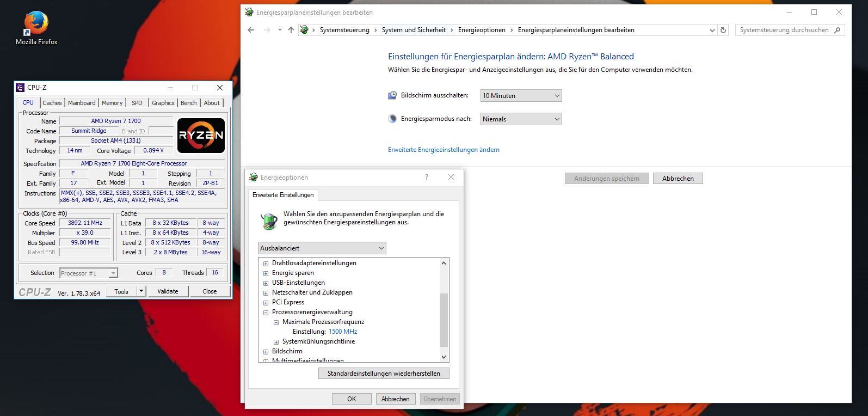Click the Validate button in CPU-Z

pos(168,291)
